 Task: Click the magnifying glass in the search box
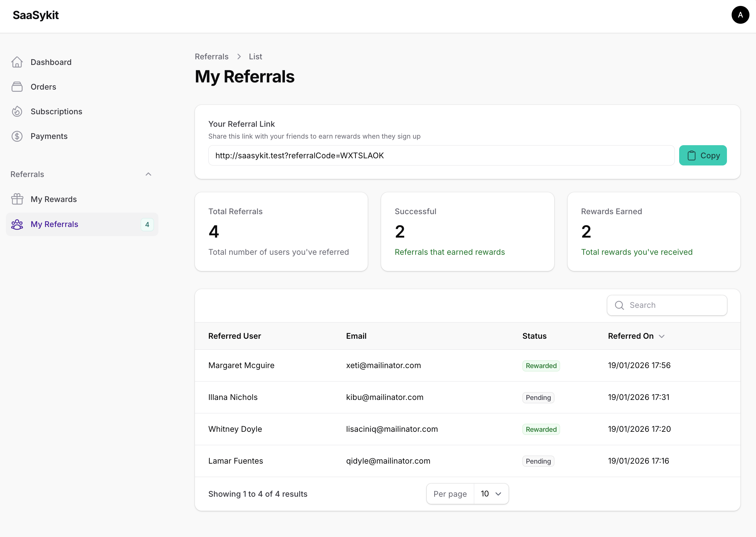pyautogui.click(x=619, y=305)
